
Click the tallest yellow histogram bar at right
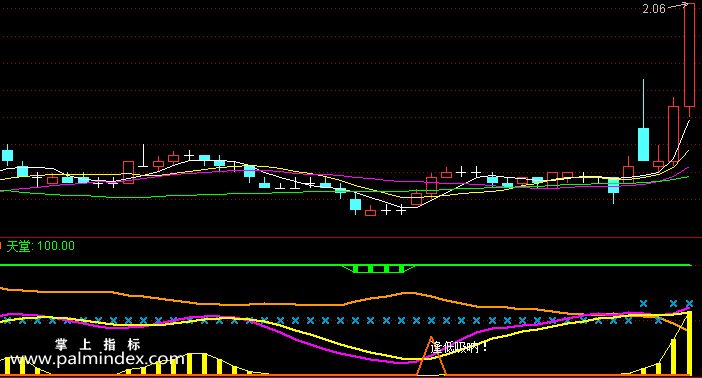pos(689,343)
